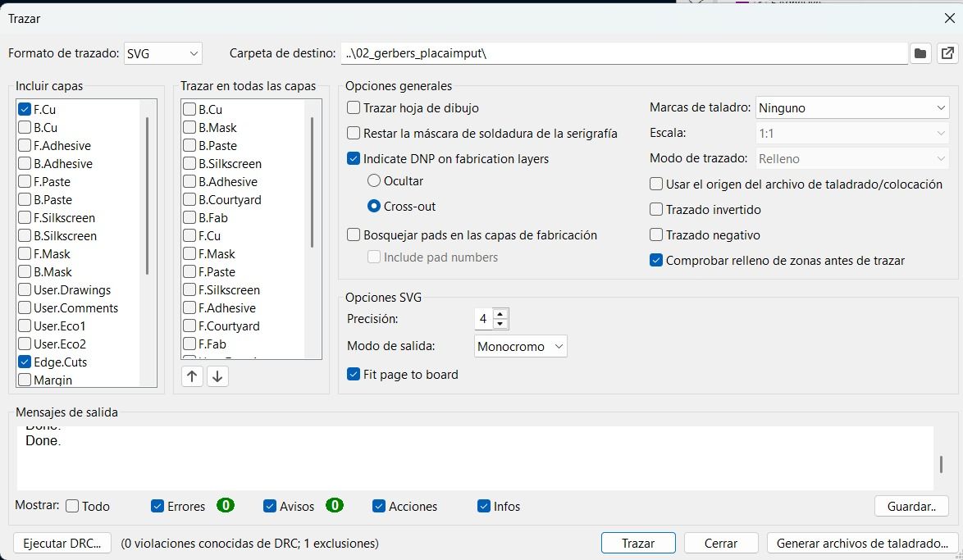Image resolution: width=963 pixels, height=560 pixels.
Task: Click the Guardar button
Action: click(x=911, y=506)
